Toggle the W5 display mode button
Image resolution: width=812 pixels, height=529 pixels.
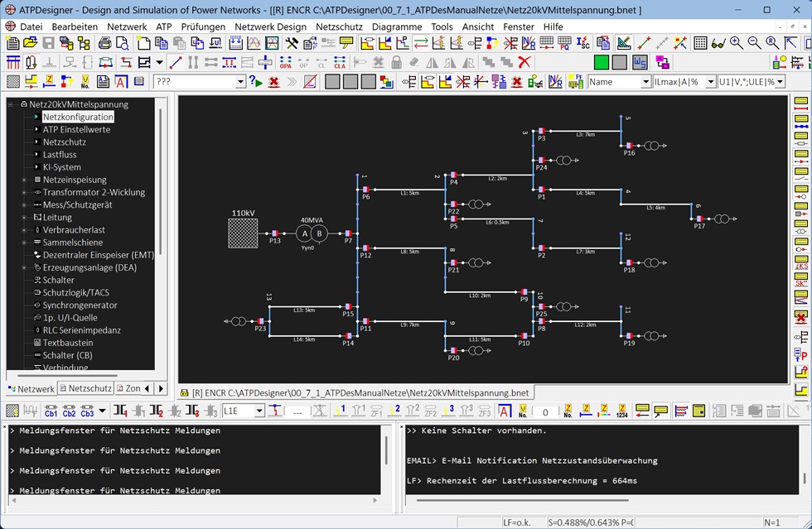click(x=640, y=62)
